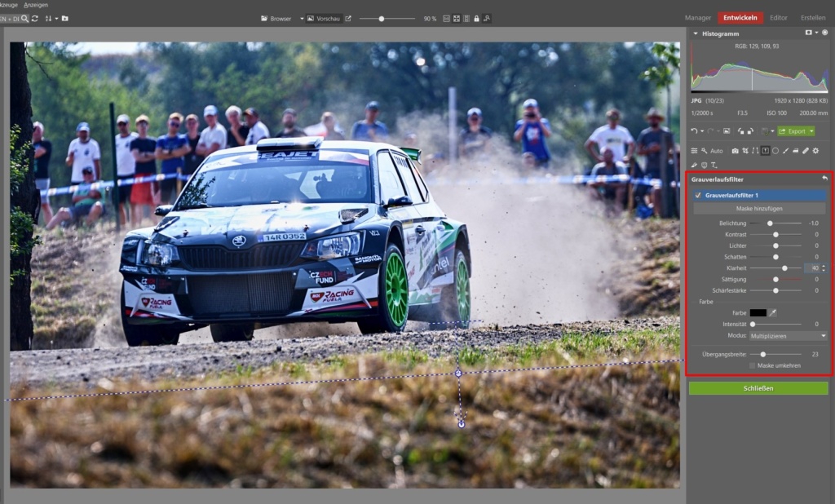The image size is (835, 504).
Task: Select the Crop tool
Action: point(745,151)
